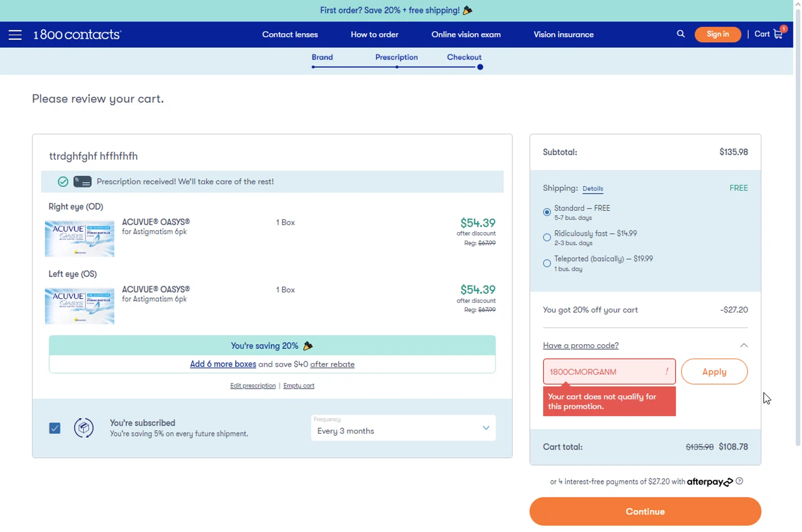Select Standard FREE shipping option
Image resolution: width=802 pixels, height=532 pixels.
coord(547,212)
